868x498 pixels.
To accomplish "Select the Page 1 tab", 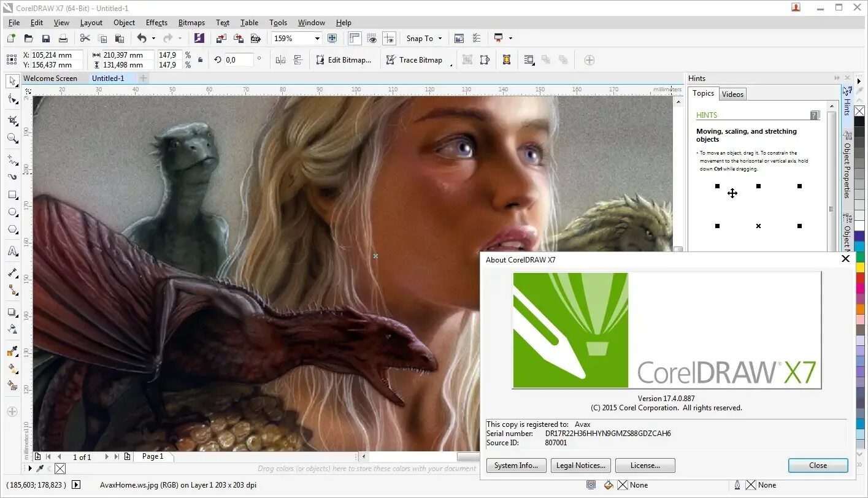I will [153, 456].
